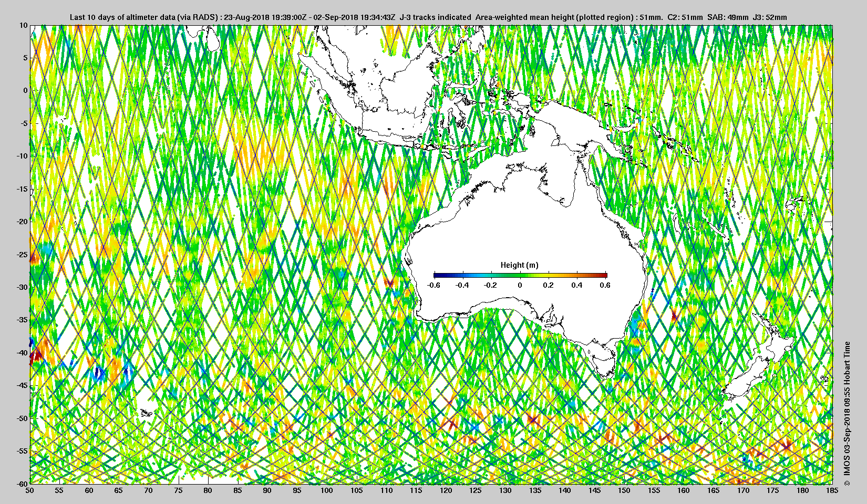Click latitude label '-60' on the vertical axis
This screenshot has height=504, width=867.
point(23,483)
